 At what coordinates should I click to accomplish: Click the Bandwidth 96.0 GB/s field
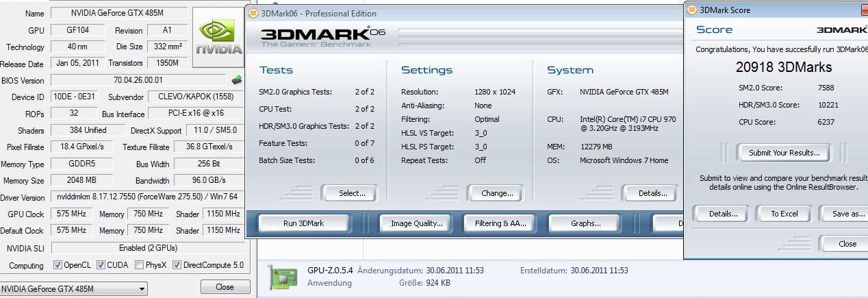(x=208, y=181)
